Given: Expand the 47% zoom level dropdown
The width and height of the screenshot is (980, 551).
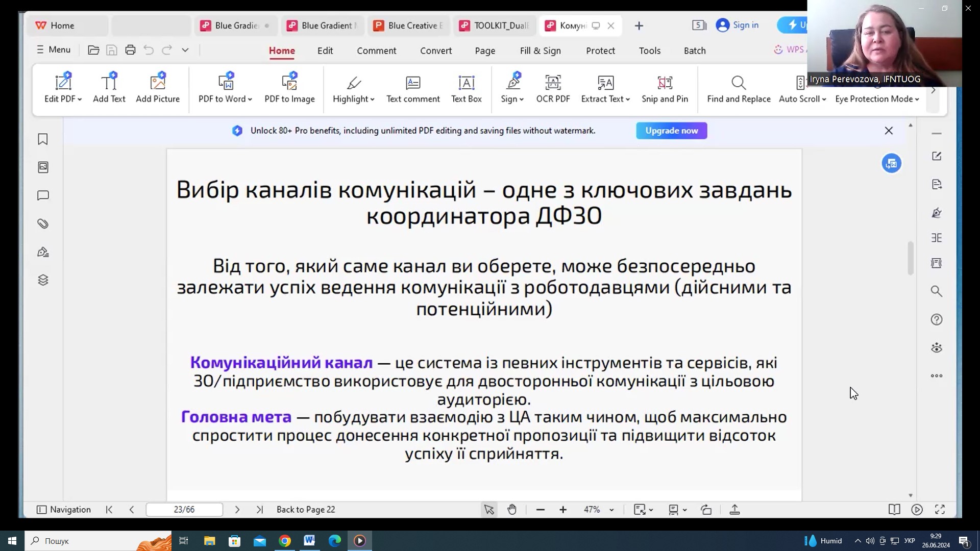Looking at the screenshot, I should point(611,510).
